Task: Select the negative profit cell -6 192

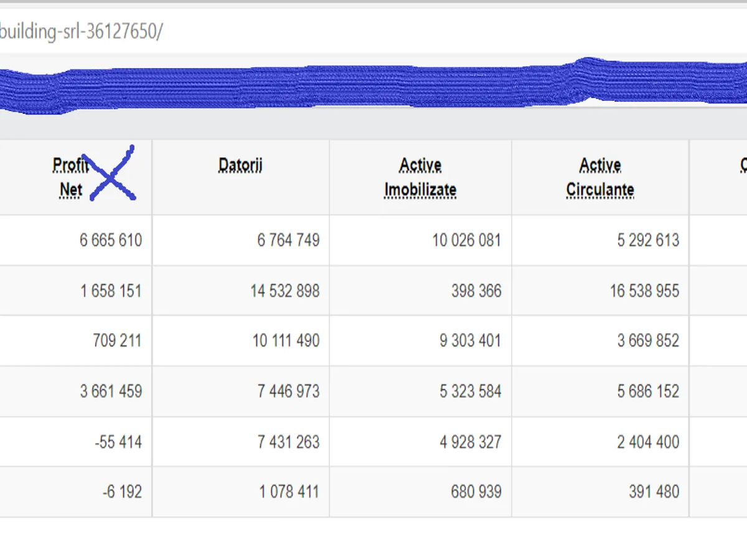Action: (x=122, y=492)
